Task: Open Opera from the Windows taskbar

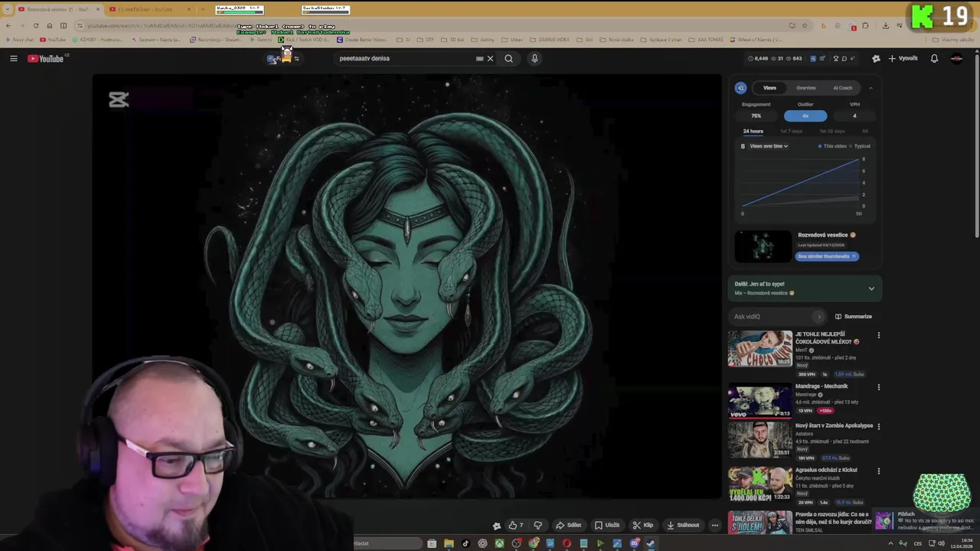Action: pyautogui.click(x=567, y=543)
